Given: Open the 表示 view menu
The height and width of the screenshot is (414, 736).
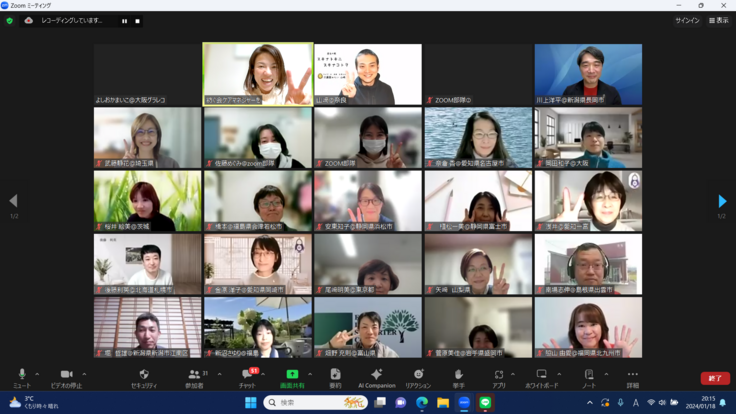Looking at the screenshot, I should 718,20.
